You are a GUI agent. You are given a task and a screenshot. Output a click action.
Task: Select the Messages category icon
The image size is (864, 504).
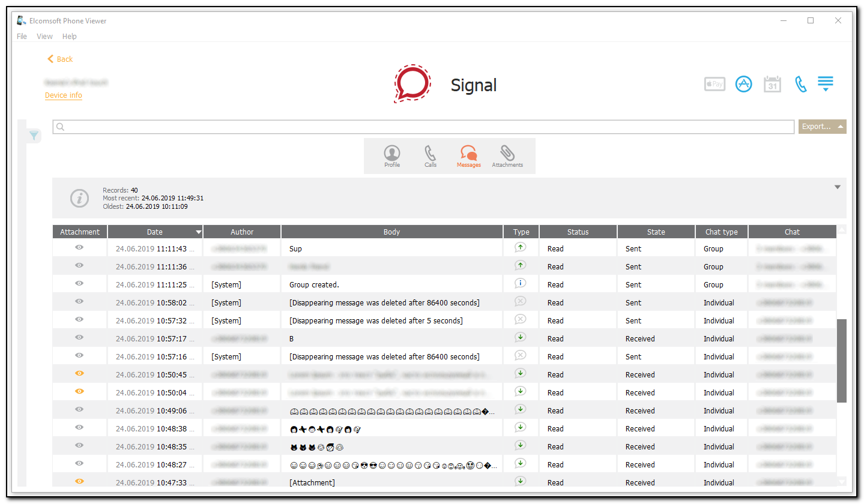click(468, 155)
